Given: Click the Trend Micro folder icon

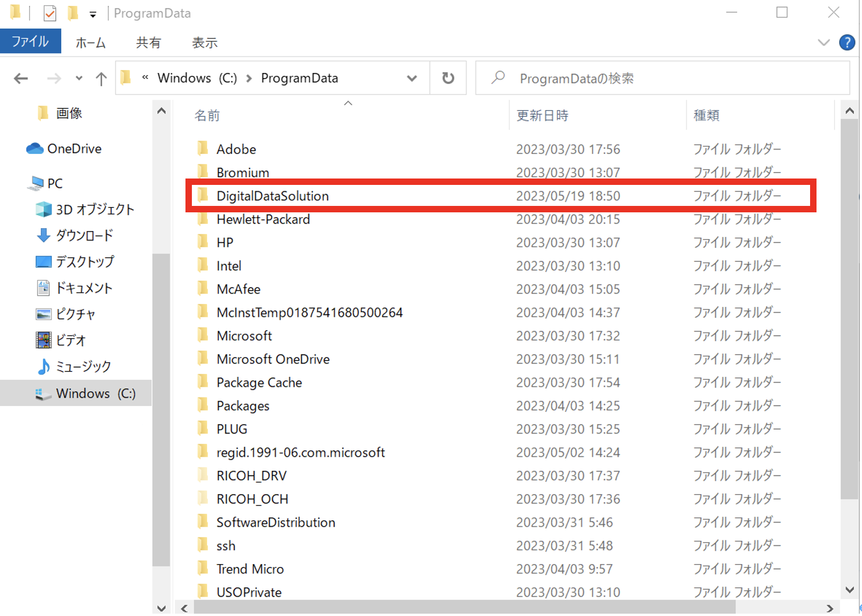Looking at the screenshot, I should [x=202, y=568].
